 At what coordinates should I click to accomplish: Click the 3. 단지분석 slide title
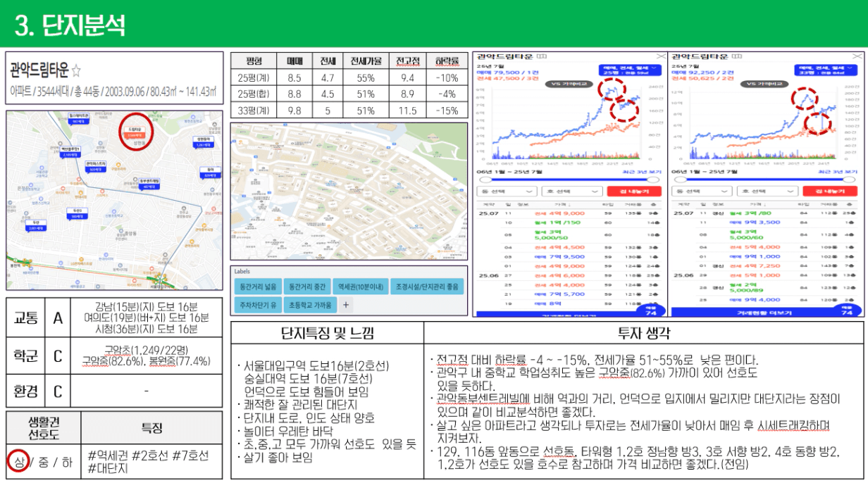(x=70, y=25)
